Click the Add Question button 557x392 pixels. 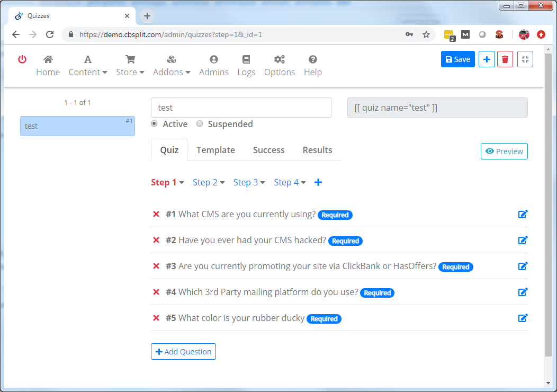coord(183,352)
